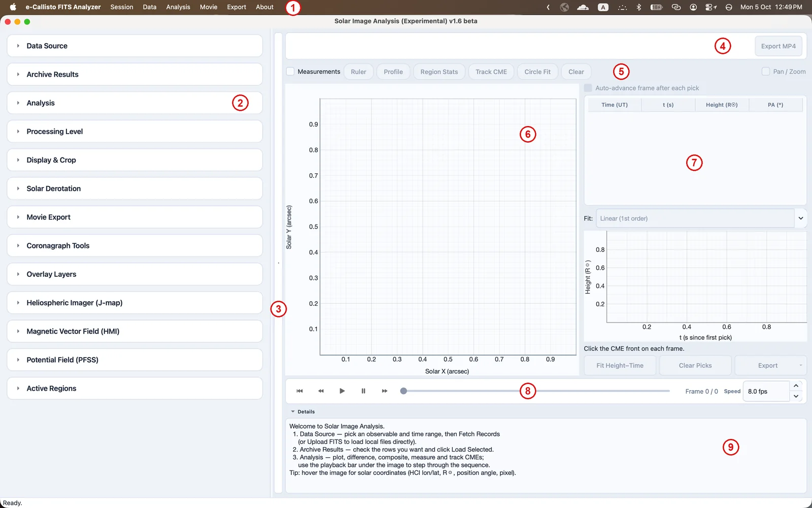This screenshot has width=812, height=508.
Task: Click the frame position slider handle
Action: click(403, 391)
